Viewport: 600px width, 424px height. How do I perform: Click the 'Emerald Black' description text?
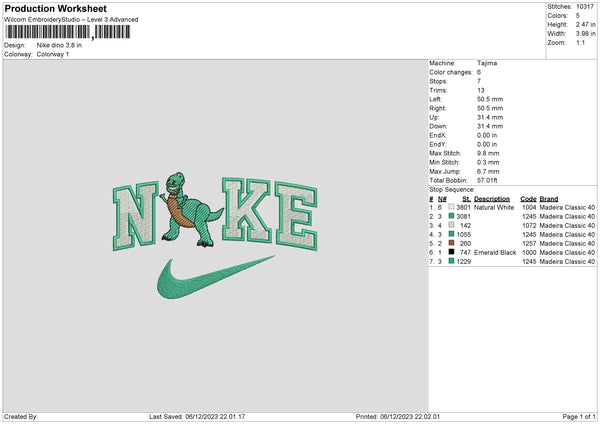495,253
